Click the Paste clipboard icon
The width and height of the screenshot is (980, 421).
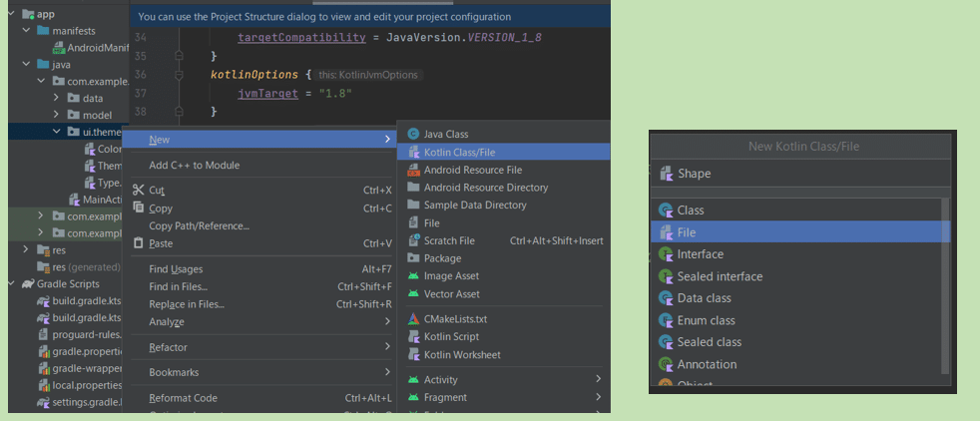pos(139,243)
